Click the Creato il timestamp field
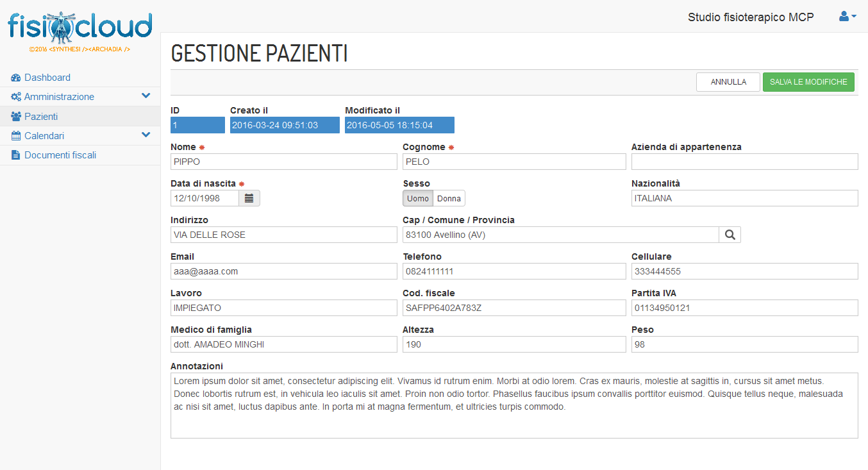 285,125
